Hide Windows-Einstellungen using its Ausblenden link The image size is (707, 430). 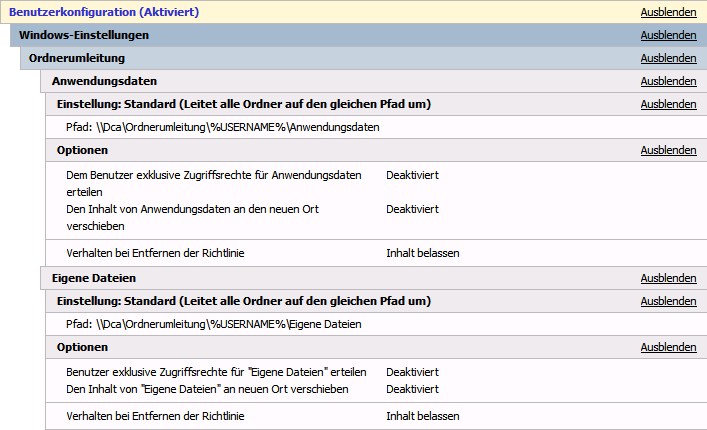[668, 36]
